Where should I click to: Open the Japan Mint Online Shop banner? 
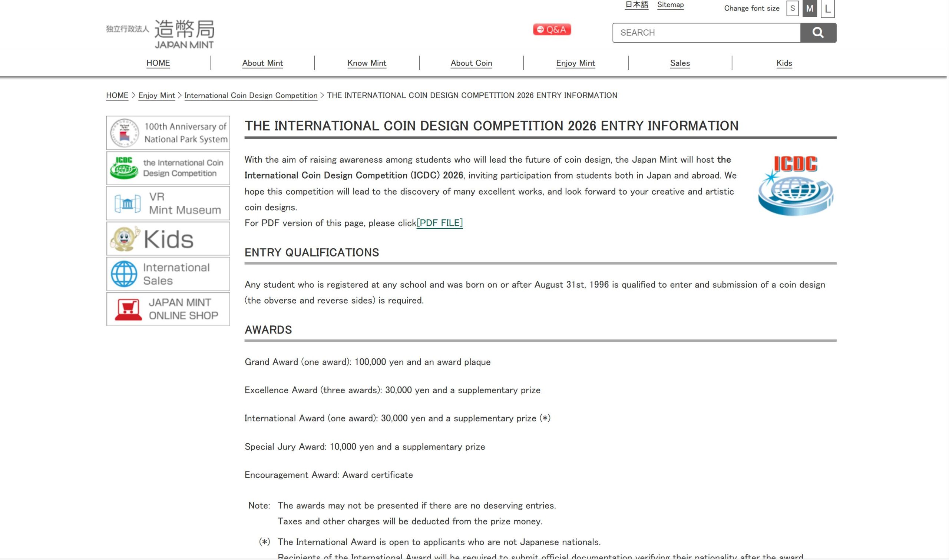click(x=168, y=309)
